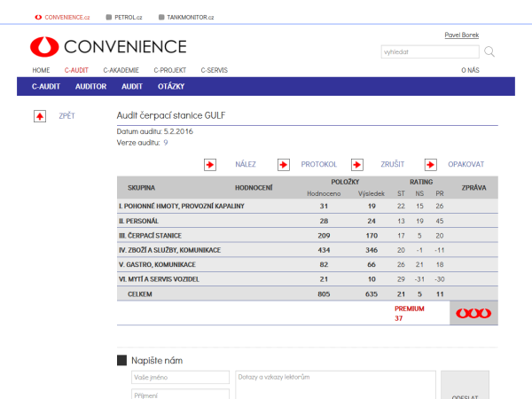The image size is (532, 399).
Task: Click the value 434 in Hodnoceno column
Action: pyautogui.click(x=324, y=250)
